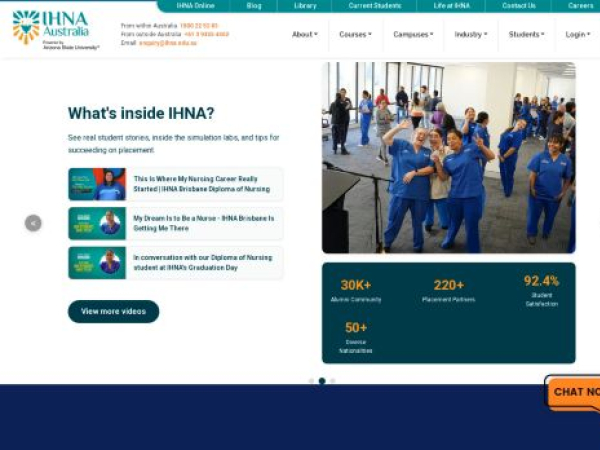The width and height of the screenshot is (600, 450).
Task: Call the within-Australia phone number
Action: [x=199, y=26]
